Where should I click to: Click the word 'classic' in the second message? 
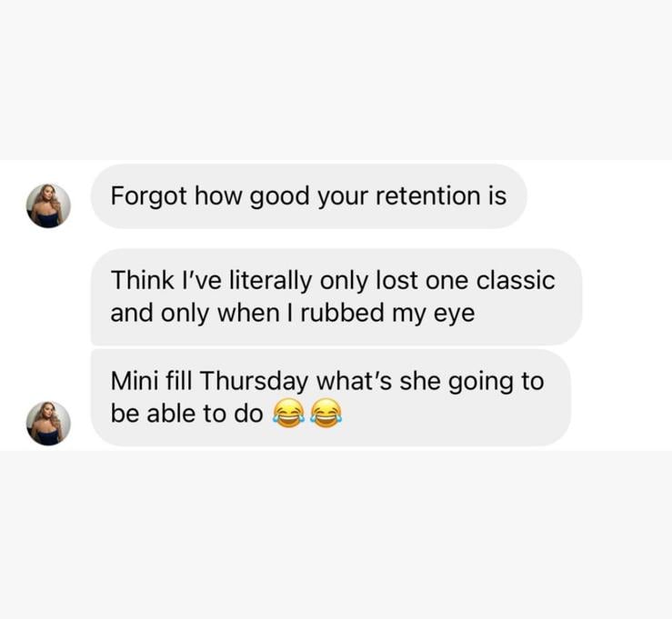click(x=516, y=281)
